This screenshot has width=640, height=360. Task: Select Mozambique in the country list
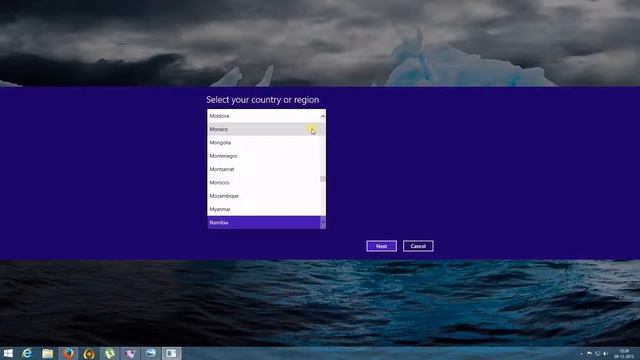264,196
